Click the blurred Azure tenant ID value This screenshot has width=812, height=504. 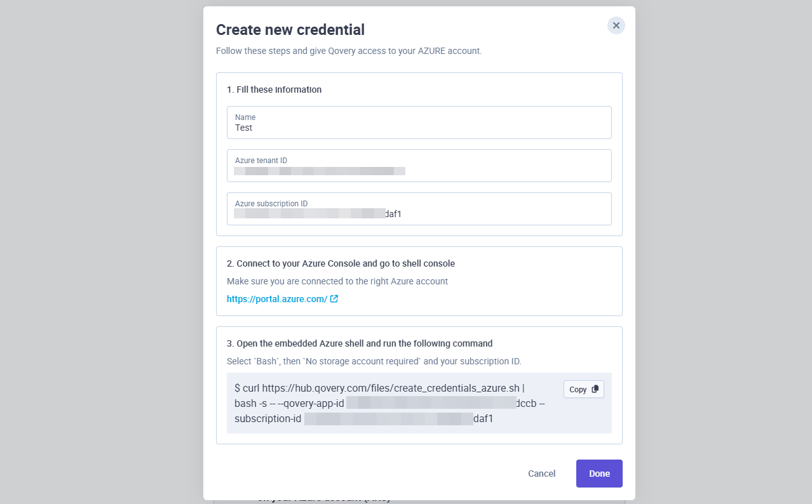[x=320, y=171]
